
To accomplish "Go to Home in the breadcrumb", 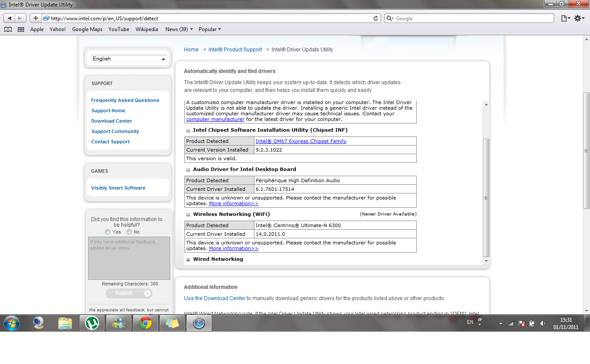I will click(x=191, y=50).
